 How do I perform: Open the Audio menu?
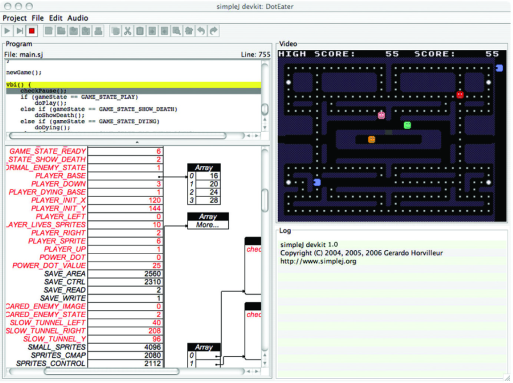tap(78, 18)
